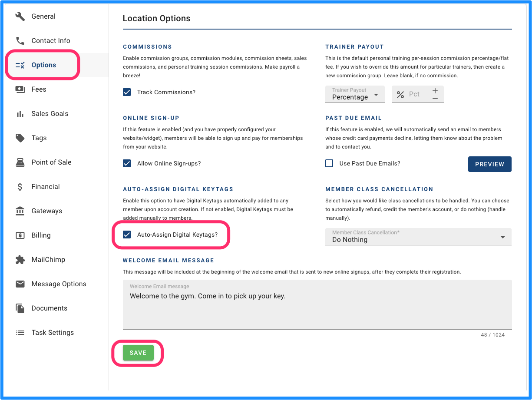Click the Gateways bank icon
Image resolution: width=532 pixels, height=400 pixels.
tap(20, 211)
